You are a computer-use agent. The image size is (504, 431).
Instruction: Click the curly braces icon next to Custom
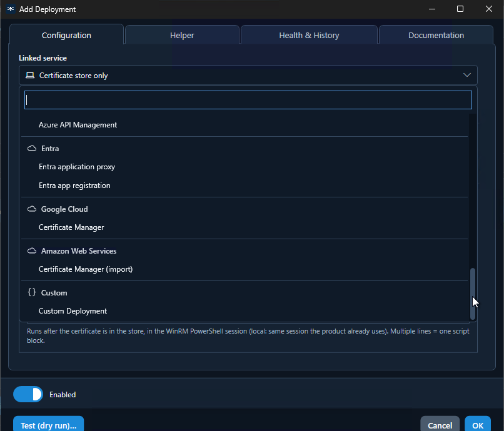pos(32,292)
